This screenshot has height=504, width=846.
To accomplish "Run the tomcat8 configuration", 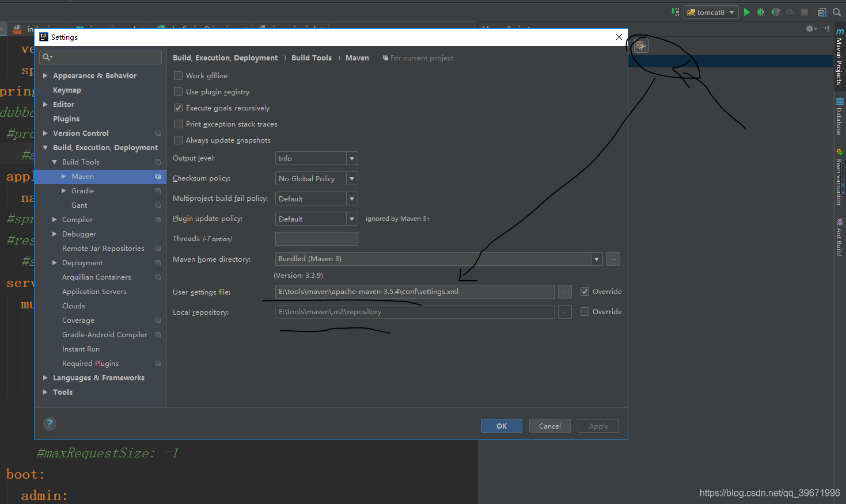I will 747,12.
